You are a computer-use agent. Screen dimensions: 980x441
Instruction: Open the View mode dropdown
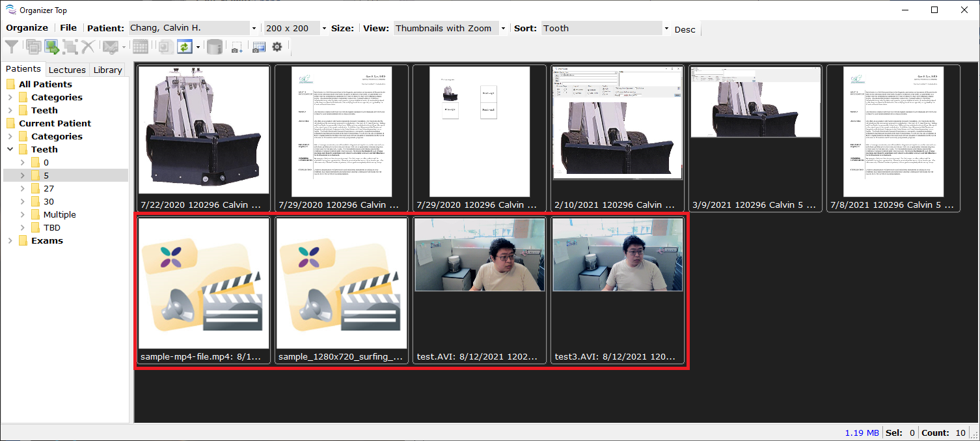click(x=502, y=29)
